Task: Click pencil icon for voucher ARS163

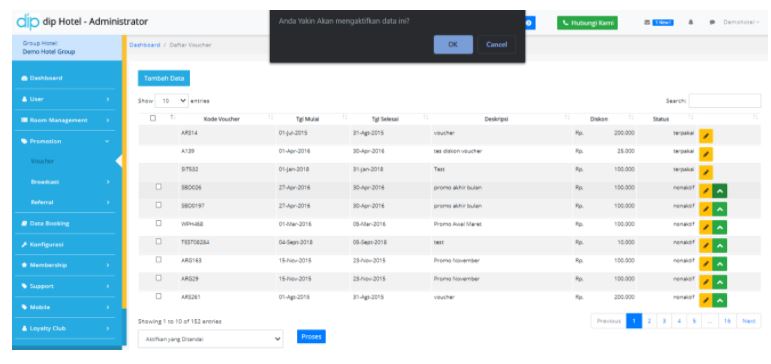Action: [706, 264]
